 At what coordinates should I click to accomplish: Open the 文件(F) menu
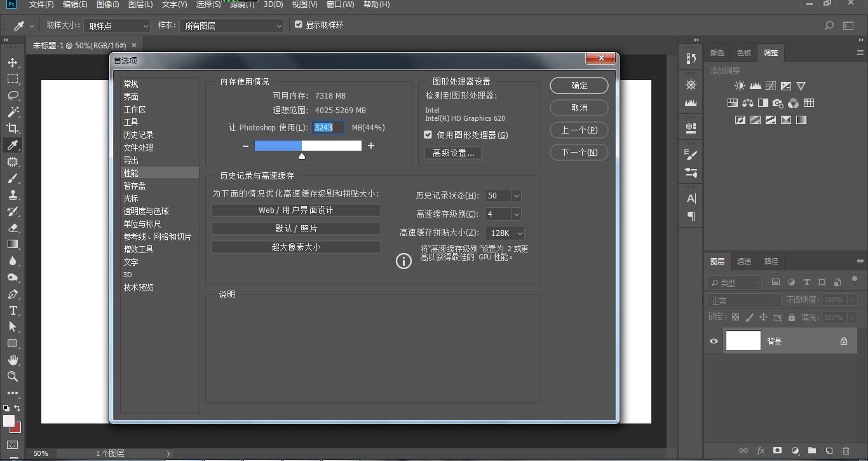point(41,4)
